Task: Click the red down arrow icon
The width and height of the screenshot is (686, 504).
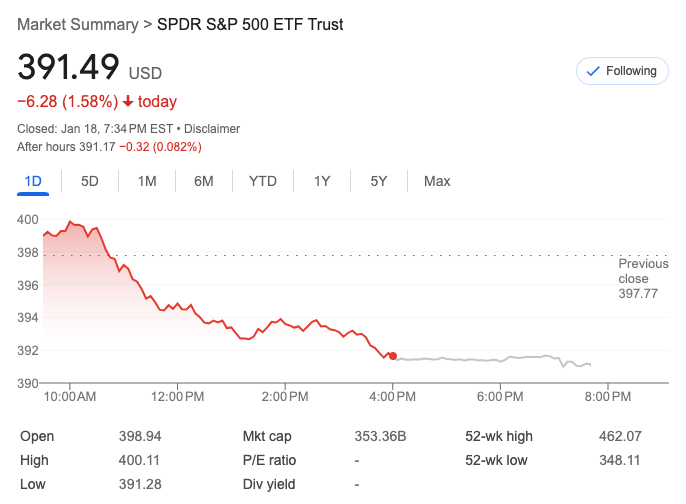Action: pos(128,102)
